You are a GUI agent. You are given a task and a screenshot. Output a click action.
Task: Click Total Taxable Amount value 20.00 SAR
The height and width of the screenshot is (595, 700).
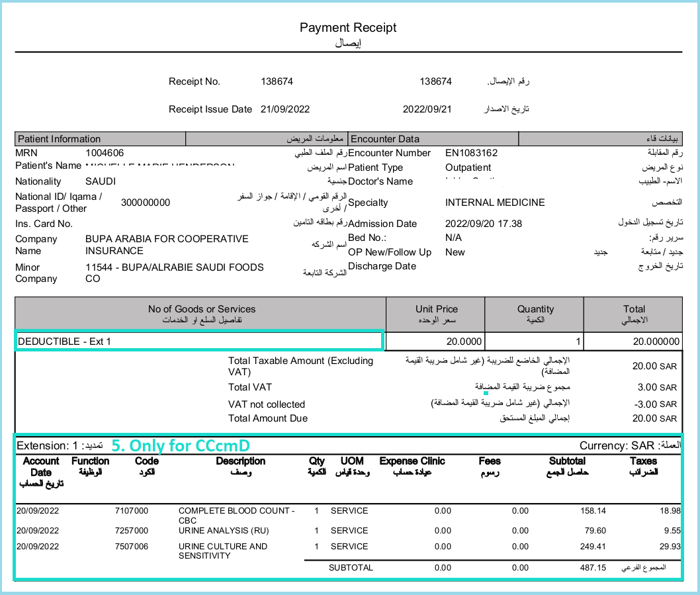(x=654, y=366)
